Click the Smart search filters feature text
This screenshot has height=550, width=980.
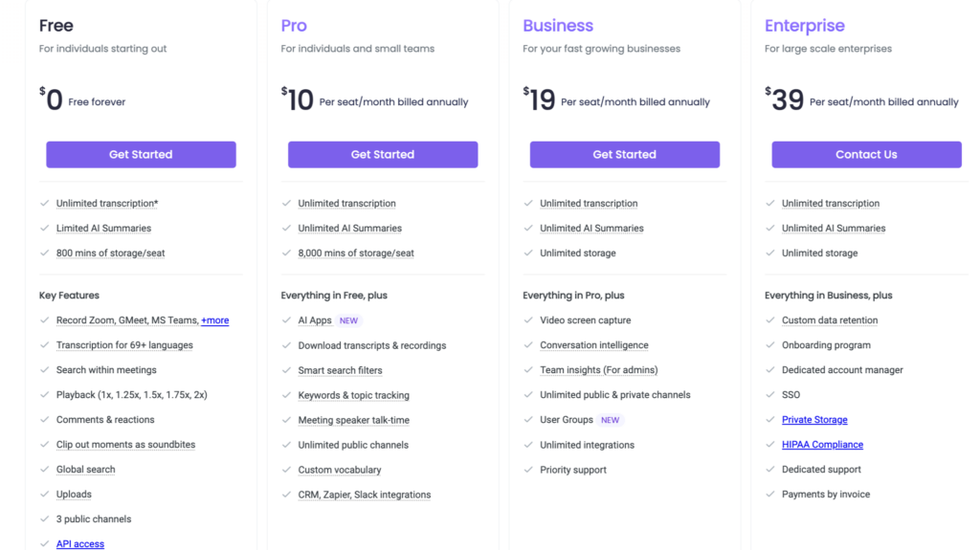pos(340,370)
